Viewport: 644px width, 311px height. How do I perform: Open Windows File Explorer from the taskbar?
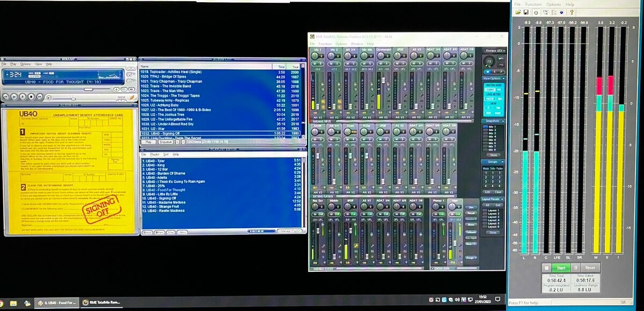(13, 303)
